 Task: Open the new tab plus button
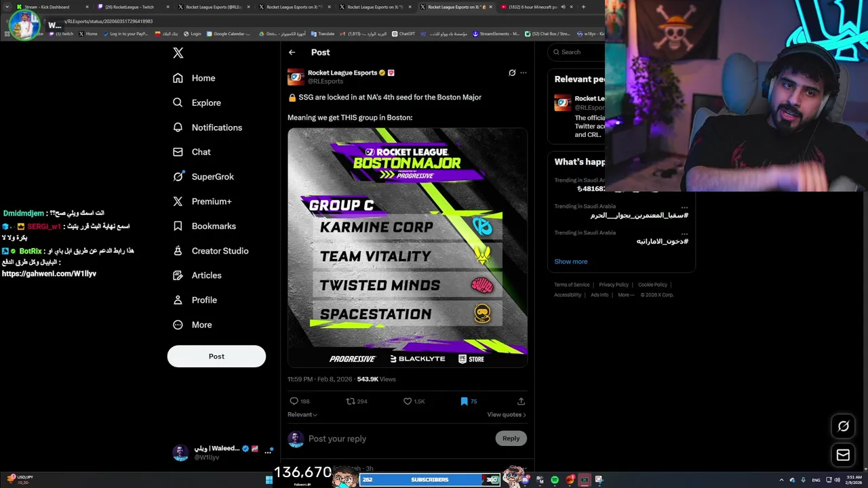coord(583,7)
